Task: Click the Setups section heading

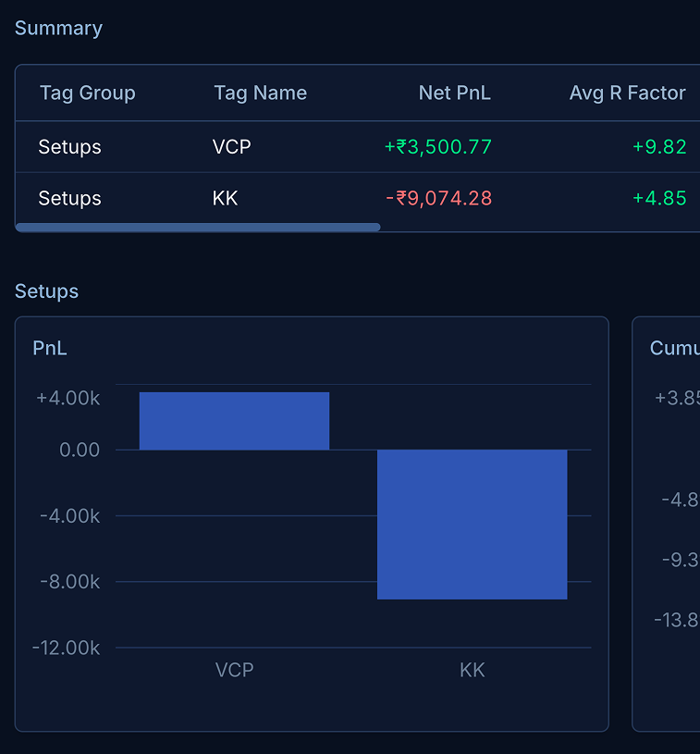Action: (x=46, y=291)
